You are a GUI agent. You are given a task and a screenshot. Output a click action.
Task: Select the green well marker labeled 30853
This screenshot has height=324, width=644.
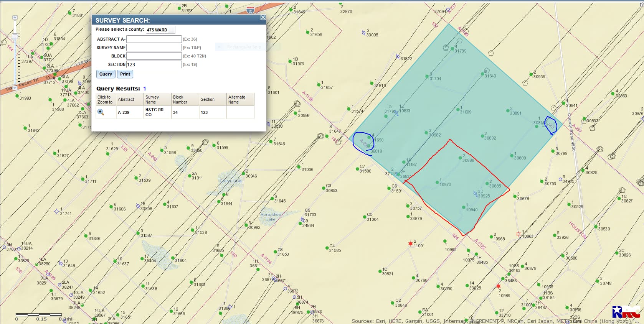point(323,188)
